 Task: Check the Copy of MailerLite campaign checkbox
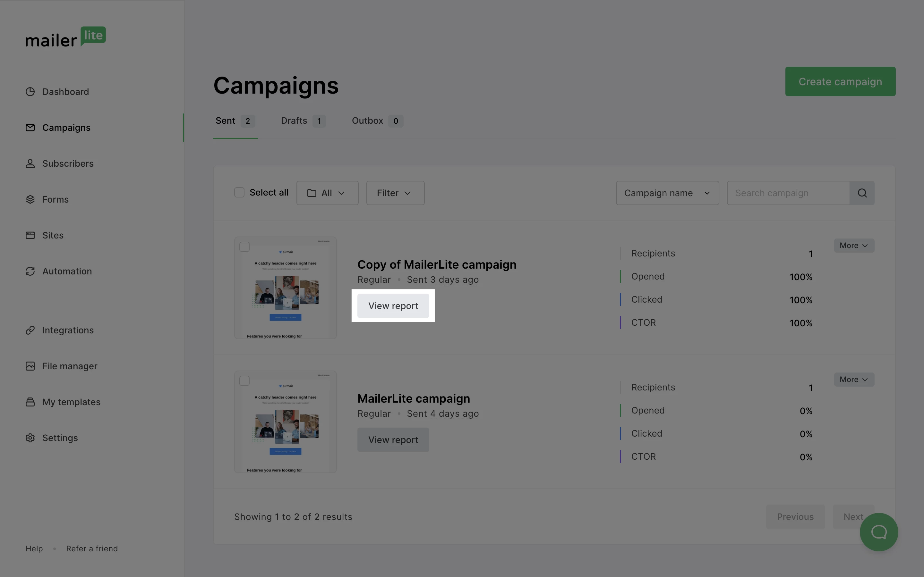pos(244,247)
